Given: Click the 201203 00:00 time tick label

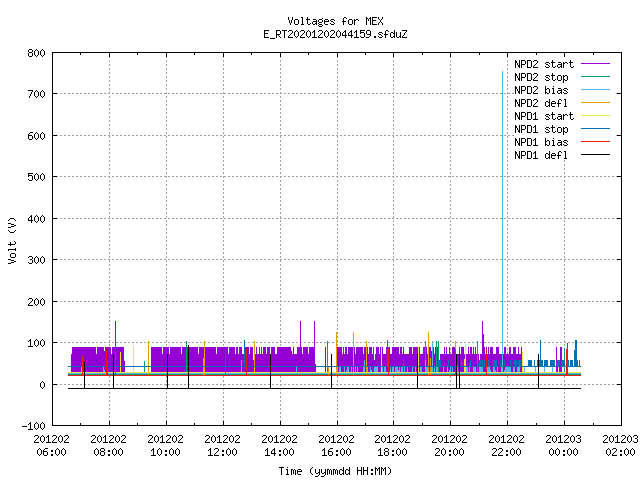Looking at the screenshot, I should point(564,446).
